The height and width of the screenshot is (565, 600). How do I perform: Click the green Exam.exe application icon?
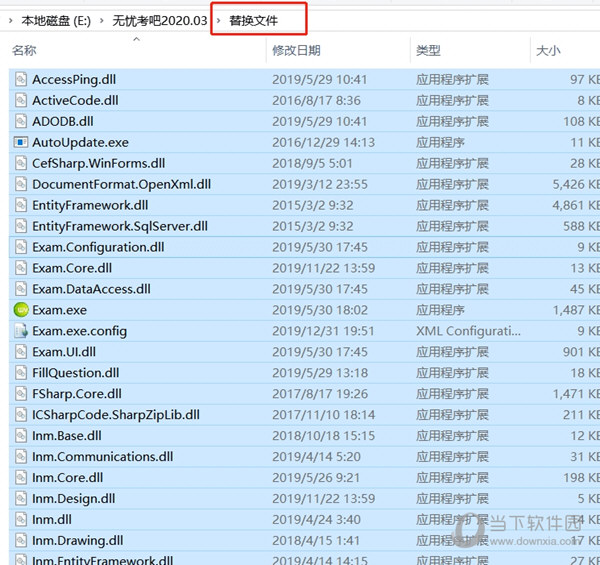coord(21,310)
